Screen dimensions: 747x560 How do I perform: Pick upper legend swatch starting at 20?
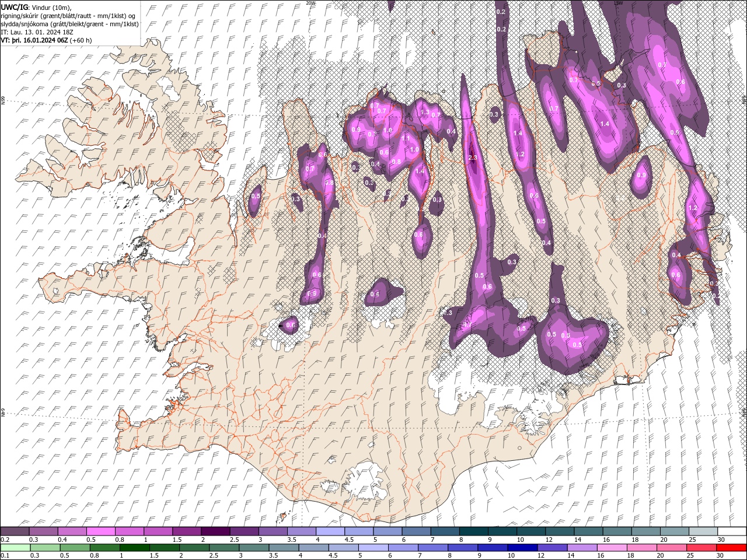pos(674,531)
